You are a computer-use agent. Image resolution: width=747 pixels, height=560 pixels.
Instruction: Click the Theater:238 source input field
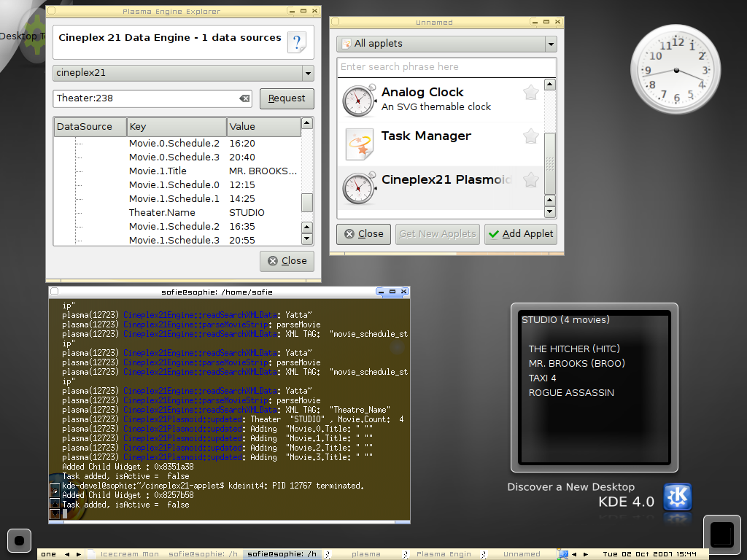153,98
